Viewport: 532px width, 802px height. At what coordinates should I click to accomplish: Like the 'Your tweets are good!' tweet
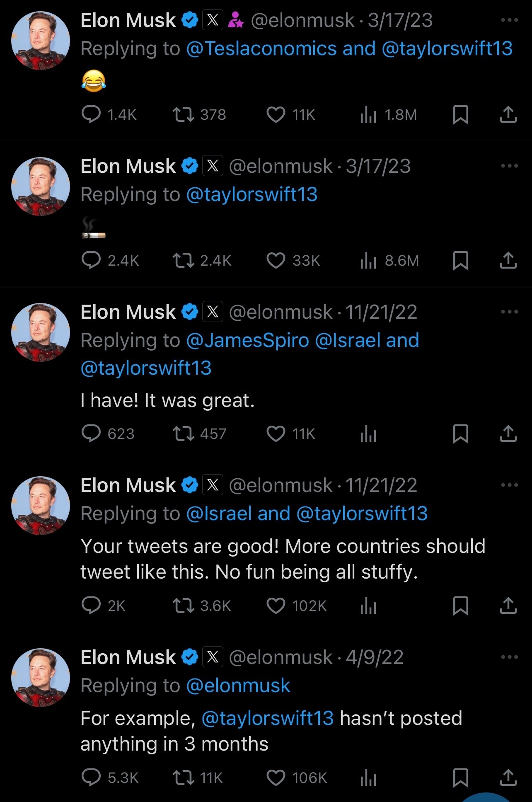pos(276,606)
